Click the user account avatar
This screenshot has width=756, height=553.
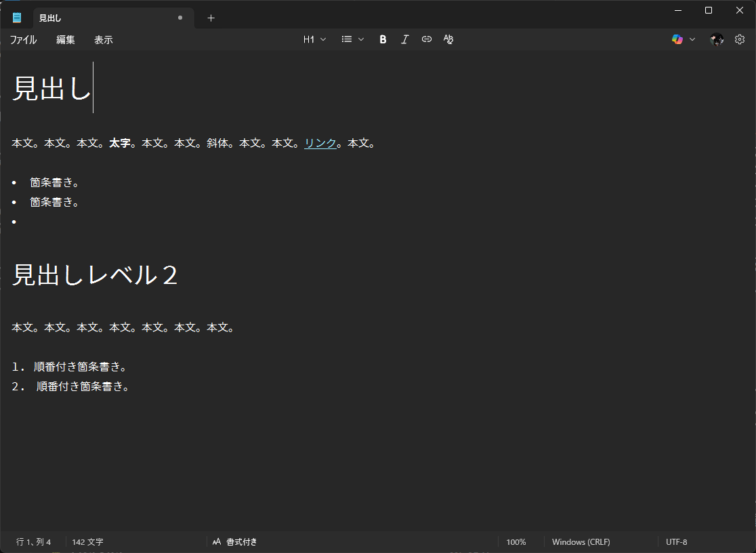click(x=717, y=39)
